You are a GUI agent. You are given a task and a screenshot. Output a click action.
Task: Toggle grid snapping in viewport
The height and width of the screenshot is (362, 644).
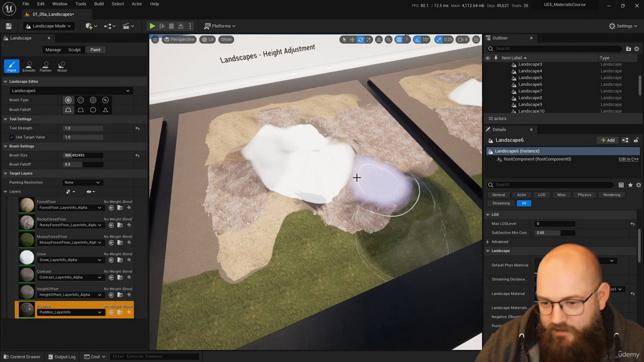[x=399, y=40]
